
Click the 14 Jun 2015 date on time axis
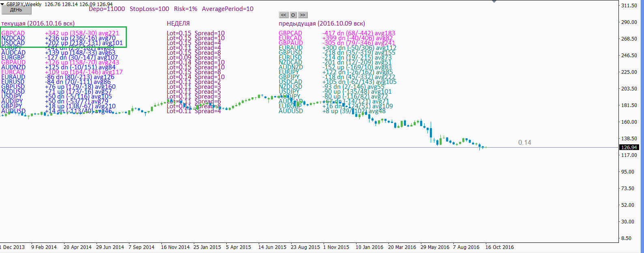272,247
